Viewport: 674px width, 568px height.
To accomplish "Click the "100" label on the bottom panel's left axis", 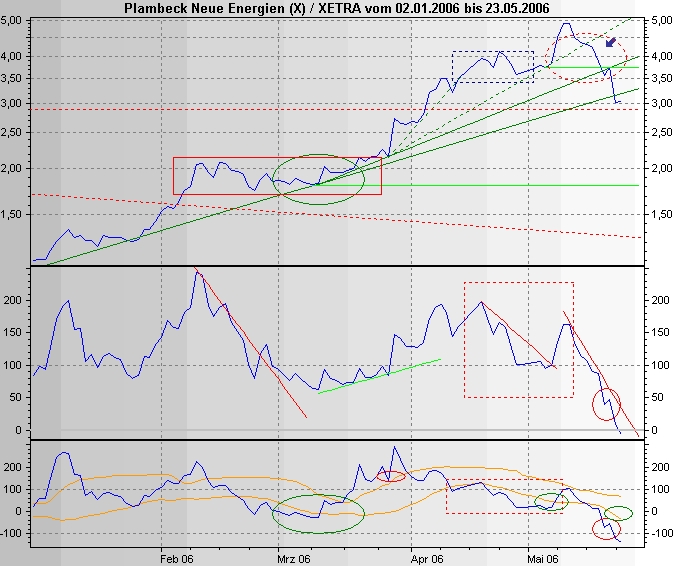I will (x=12, y=489).
